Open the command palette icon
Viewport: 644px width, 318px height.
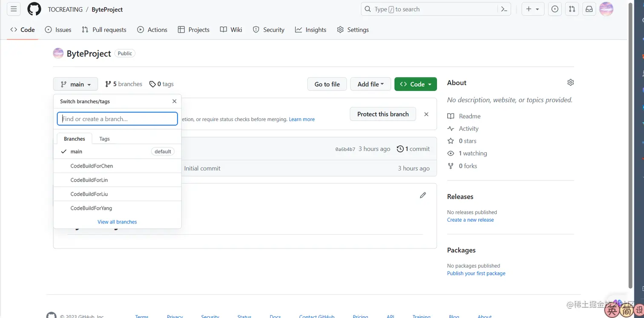coord(504,9)
